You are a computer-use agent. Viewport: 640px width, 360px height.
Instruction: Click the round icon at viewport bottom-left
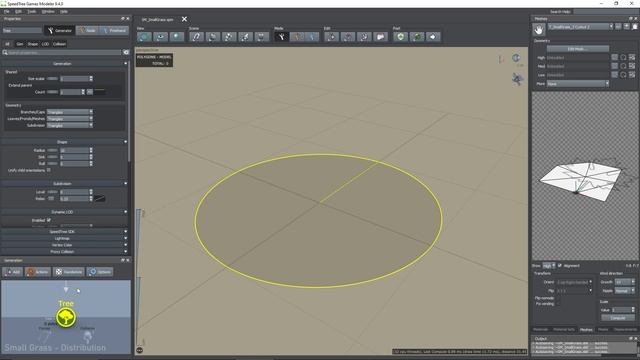(x=140, y=350)
